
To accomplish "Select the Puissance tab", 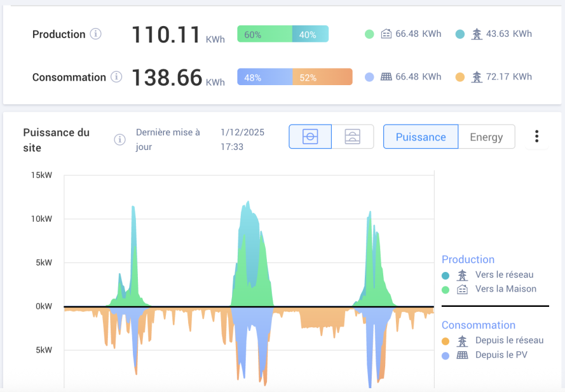I will (421, 137).
